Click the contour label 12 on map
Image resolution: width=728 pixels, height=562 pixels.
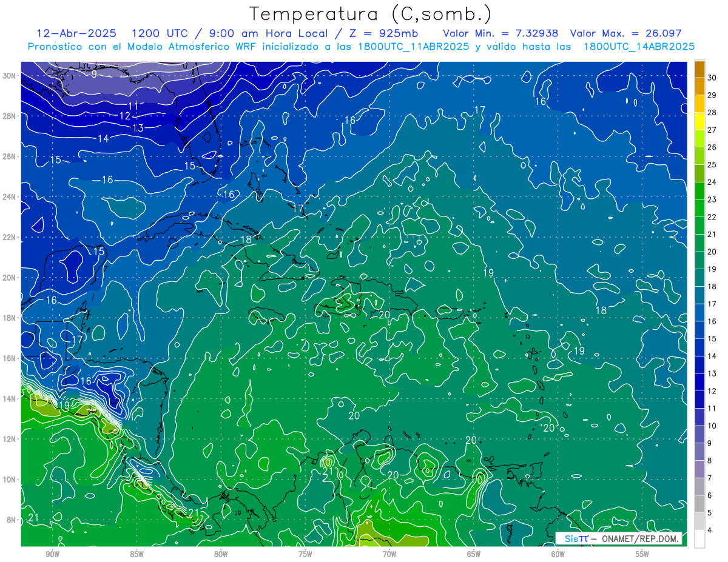pyautogui.click(x=125, y=116)
